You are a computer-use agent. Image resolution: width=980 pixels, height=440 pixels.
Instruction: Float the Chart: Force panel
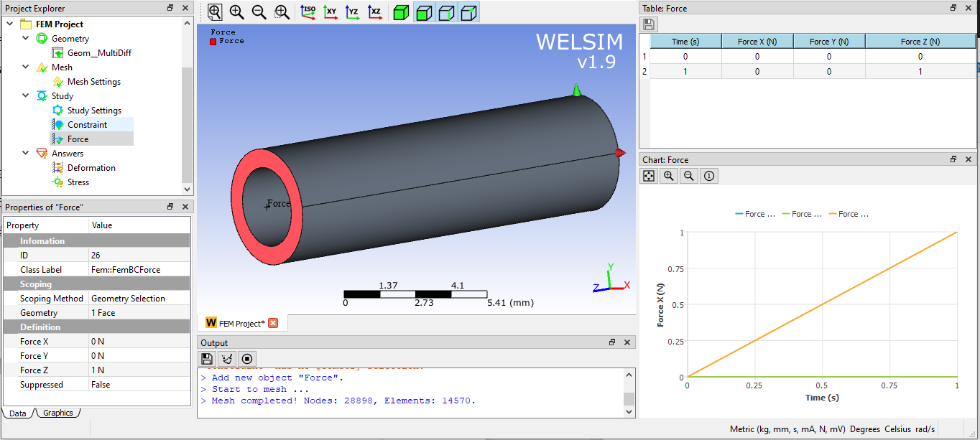(x=954, y=159)
